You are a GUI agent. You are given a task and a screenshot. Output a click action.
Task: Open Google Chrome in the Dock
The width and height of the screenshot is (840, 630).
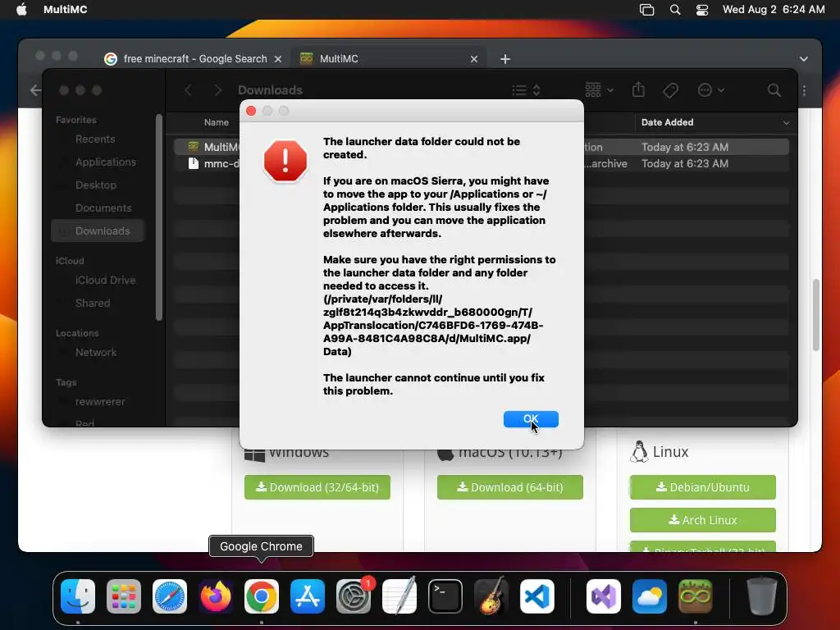pyautogui.click(x=262, y=596)
